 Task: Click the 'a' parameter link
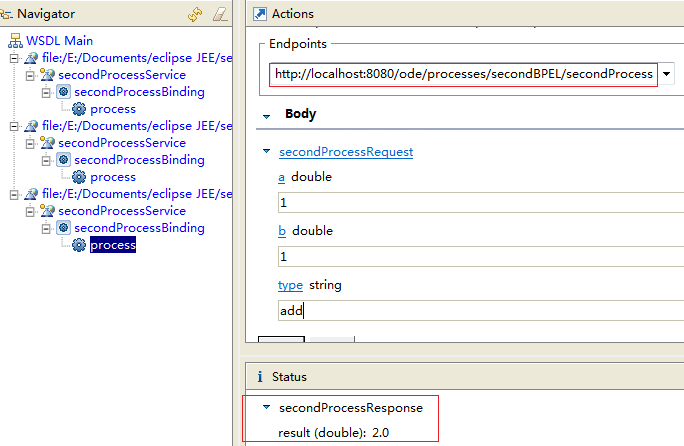click(x=281, y=177)
